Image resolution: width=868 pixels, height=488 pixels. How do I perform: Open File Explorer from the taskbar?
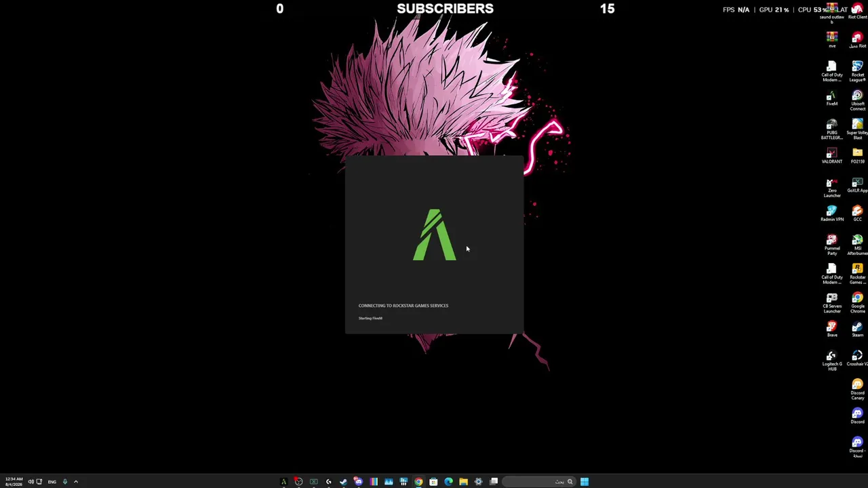[x=463, y=482]
